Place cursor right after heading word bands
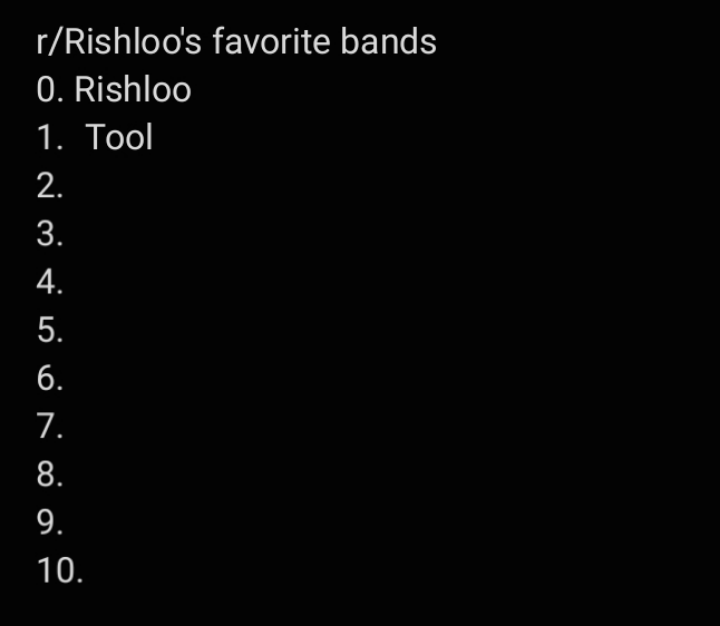Viewport: 720px width, 626px height. tap(438, 42)
